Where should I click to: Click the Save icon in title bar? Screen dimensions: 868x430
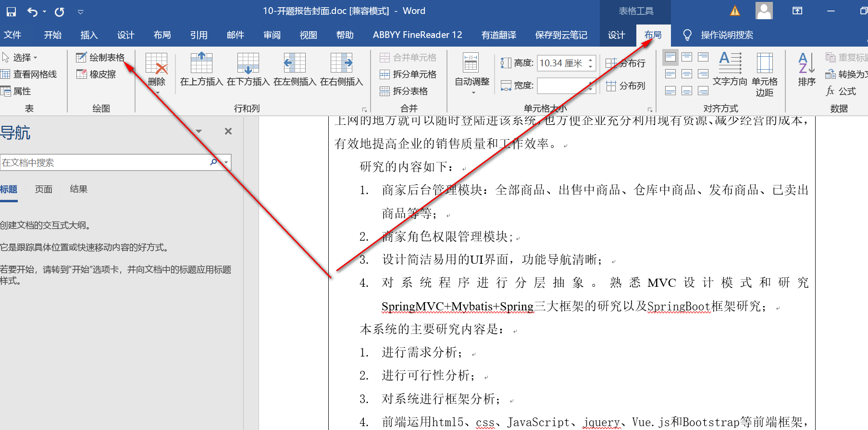click(11, 12)
